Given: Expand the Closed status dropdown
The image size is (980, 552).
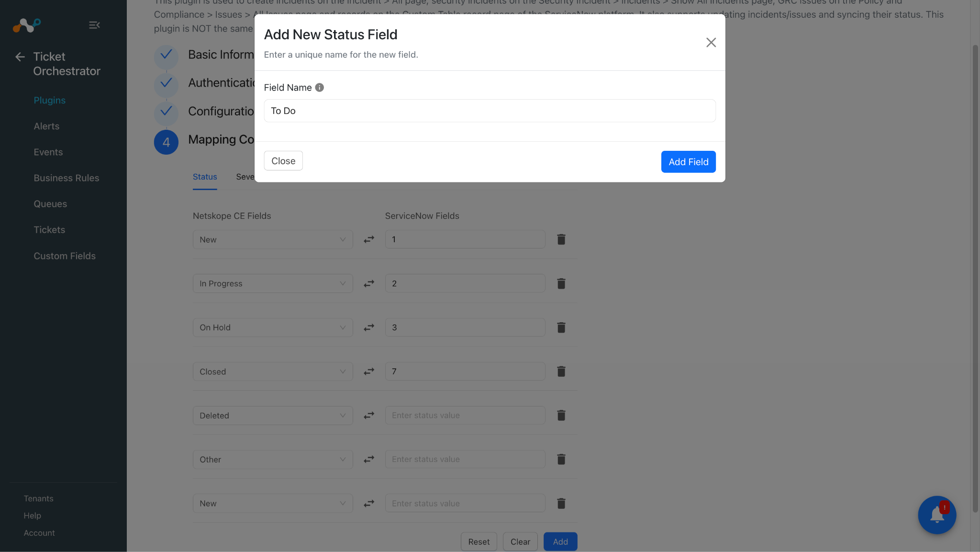Looking at the screenshot, I should (273, 372).
